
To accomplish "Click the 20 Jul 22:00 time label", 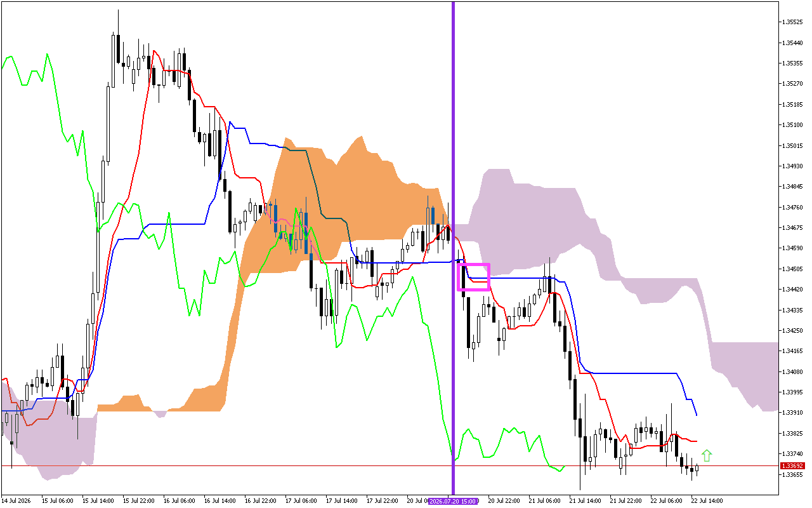I will (504, 500).
